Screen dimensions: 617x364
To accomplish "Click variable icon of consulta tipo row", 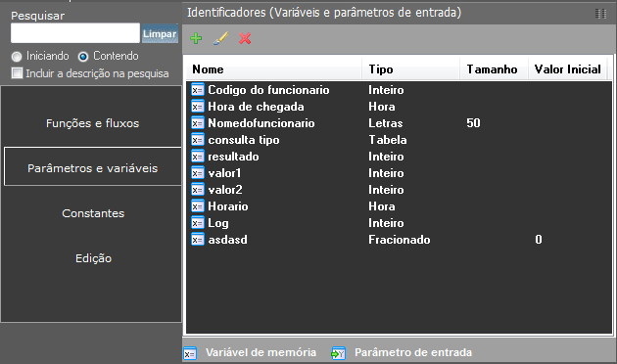I will tap(198, 140).
